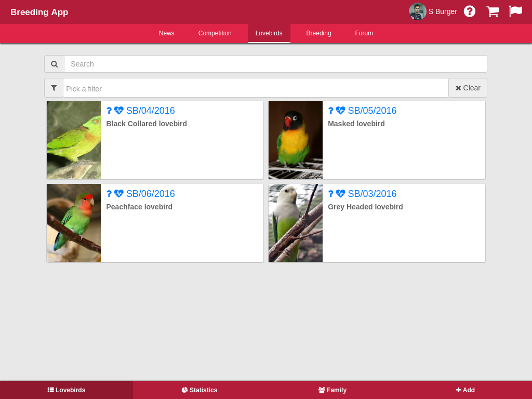Click the Black Collared lovebird photo
The width and height of the screenshot is (532, 399).
74,140
